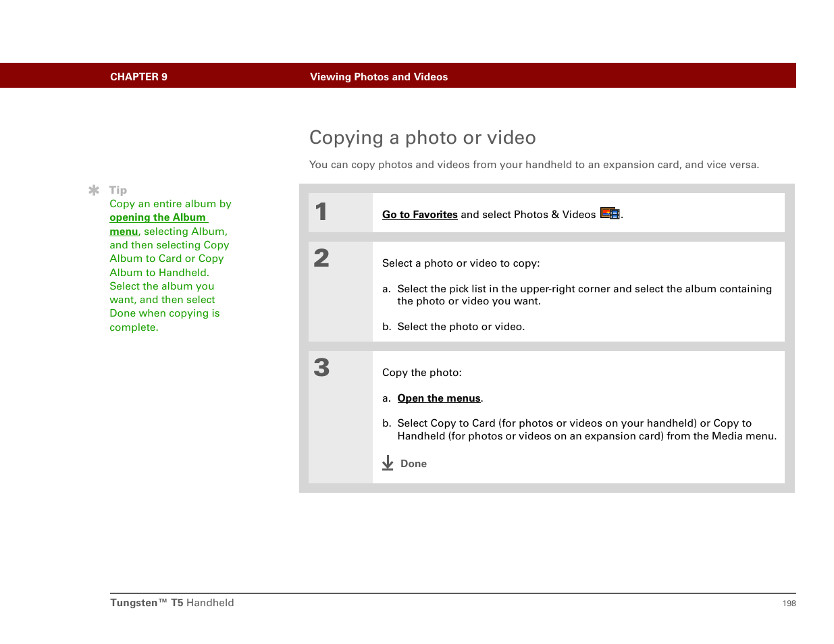Click 'Select the pick list' sub-step text
834x644 pixels.
[585, 295]
